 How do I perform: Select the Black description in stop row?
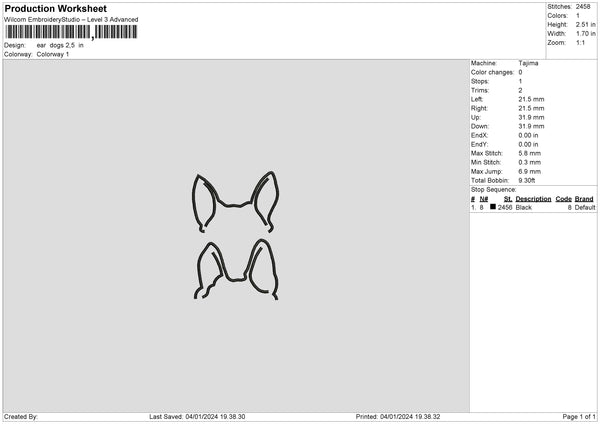coord(524,207)
